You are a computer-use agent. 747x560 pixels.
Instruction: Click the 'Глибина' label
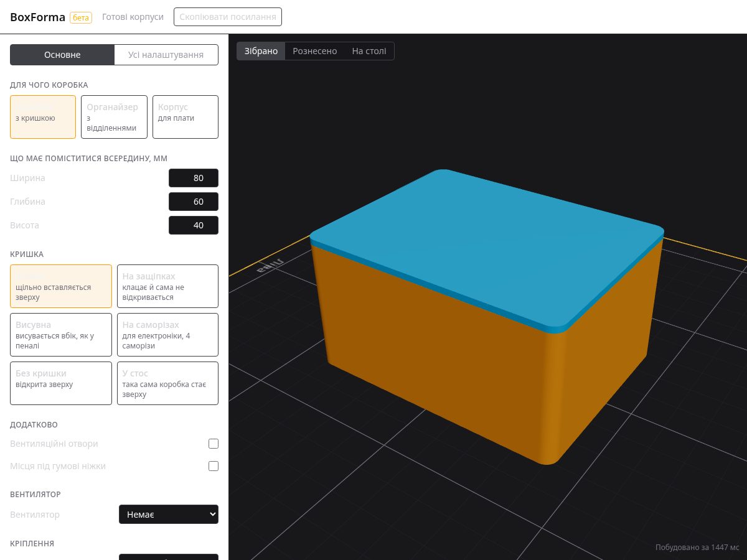[x=27, y=202]
